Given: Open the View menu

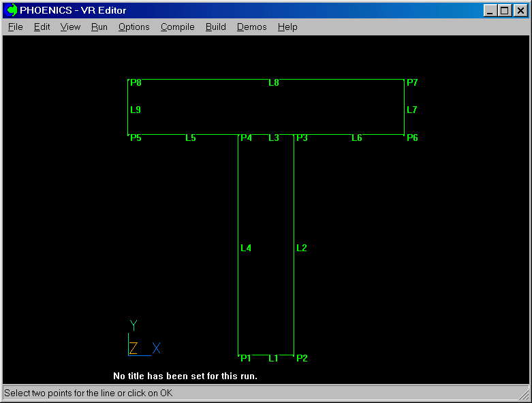Looking at the screenshot, I should click(70, 27).
